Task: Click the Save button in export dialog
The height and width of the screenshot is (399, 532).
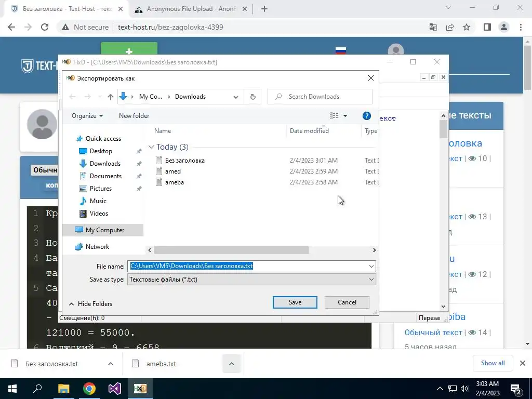Action: [x=295, y=302]
